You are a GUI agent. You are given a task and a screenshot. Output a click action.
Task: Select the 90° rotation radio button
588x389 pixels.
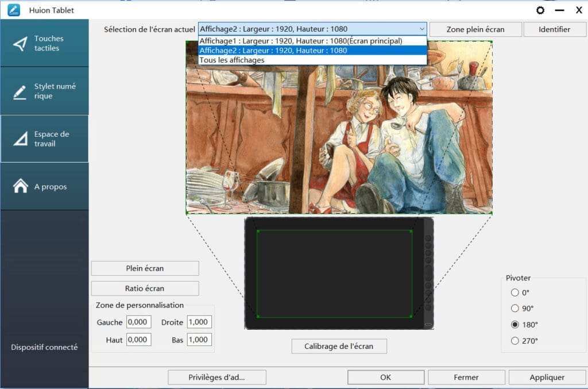pyautogui.click(x=515, y=308)
